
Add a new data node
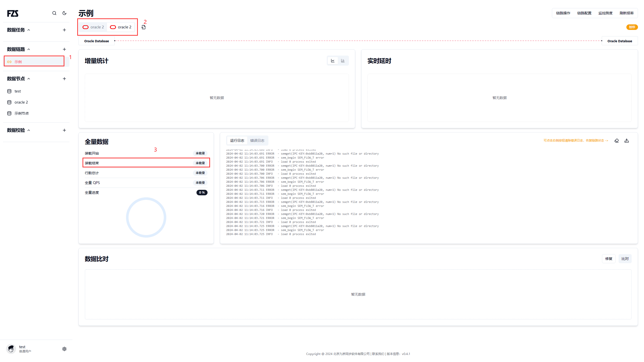[x=64, y=79]
